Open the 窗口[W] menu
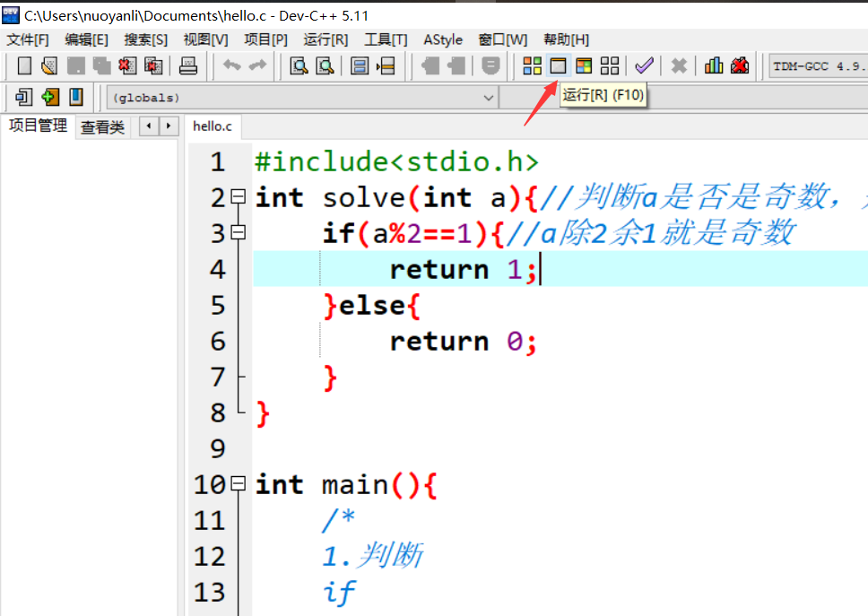868x616 pixels. click(x=503, y=39)
